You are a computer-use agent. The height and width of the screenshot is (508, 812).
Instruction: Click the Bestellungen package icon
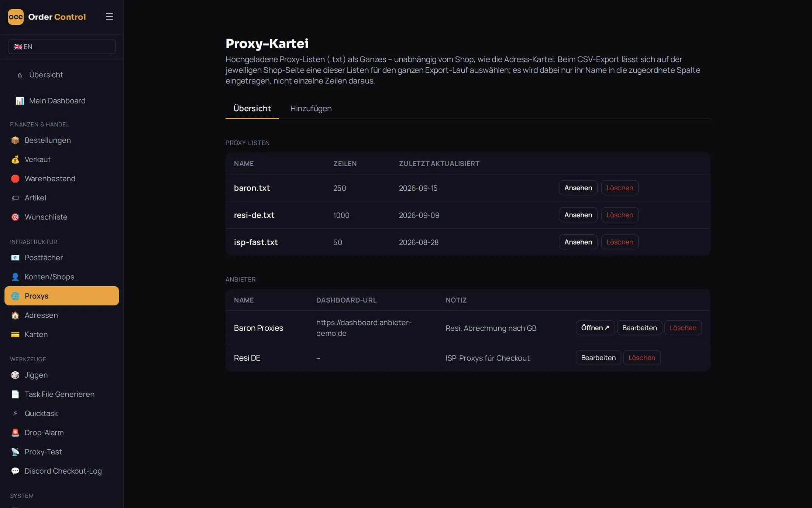point(15,140)
